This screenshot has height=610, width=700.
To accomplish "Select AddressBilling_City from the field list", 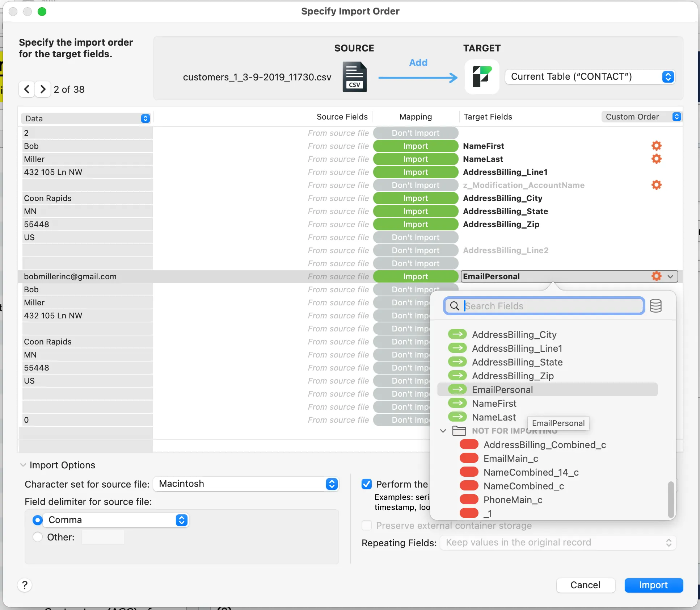I will point(514,335).
